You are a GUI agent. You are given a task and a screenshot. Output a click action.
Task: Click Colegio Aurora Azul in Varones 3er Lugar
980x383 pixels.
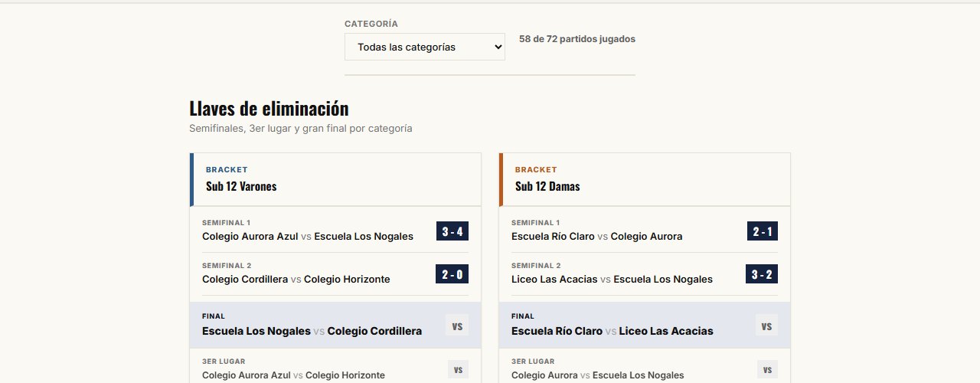pyautogui.click(x=247, y=375)
